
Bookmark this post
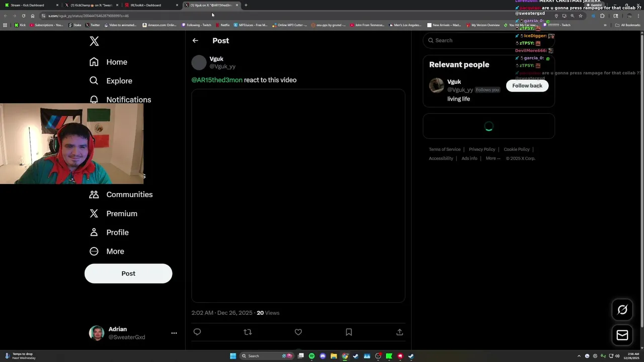point(349,332)
